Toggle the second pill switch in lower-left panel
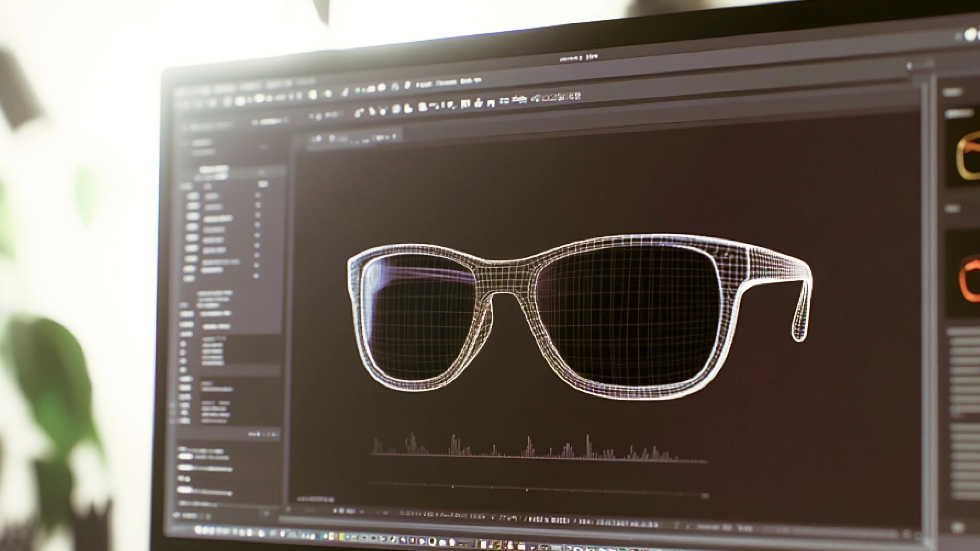 186,467
